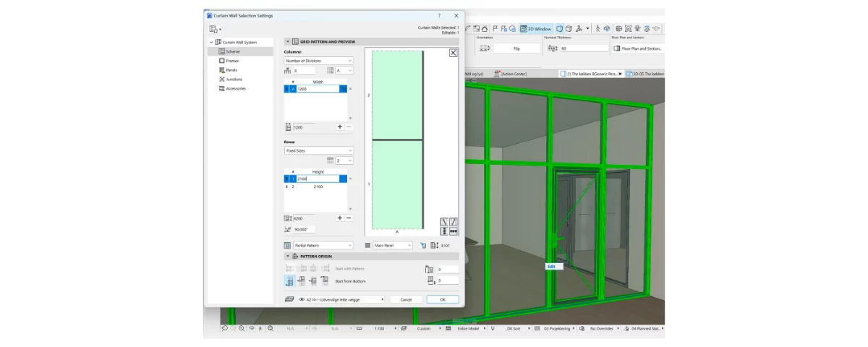Click the preview fit/close X icon
This screenshot has width=868, height=347.
click(x=454, y=53)
